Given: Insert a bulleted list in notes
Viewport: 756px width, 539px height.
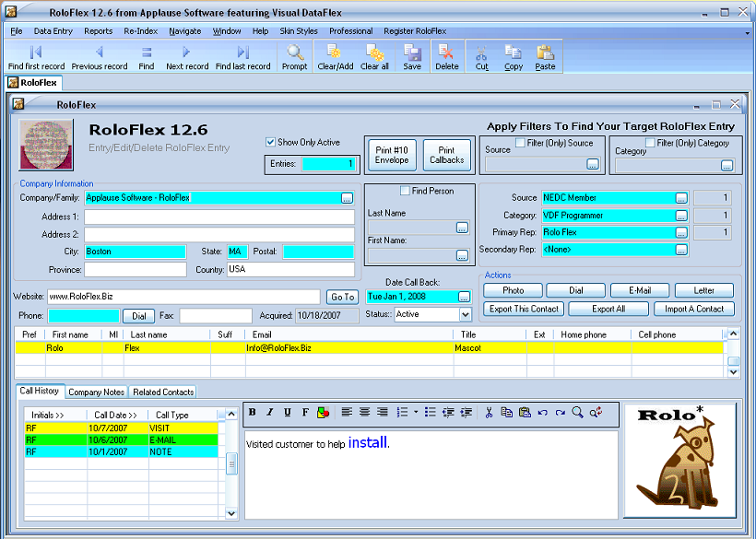Looking at the screenshot, I should pyautogui.click(x=430, y=413).
